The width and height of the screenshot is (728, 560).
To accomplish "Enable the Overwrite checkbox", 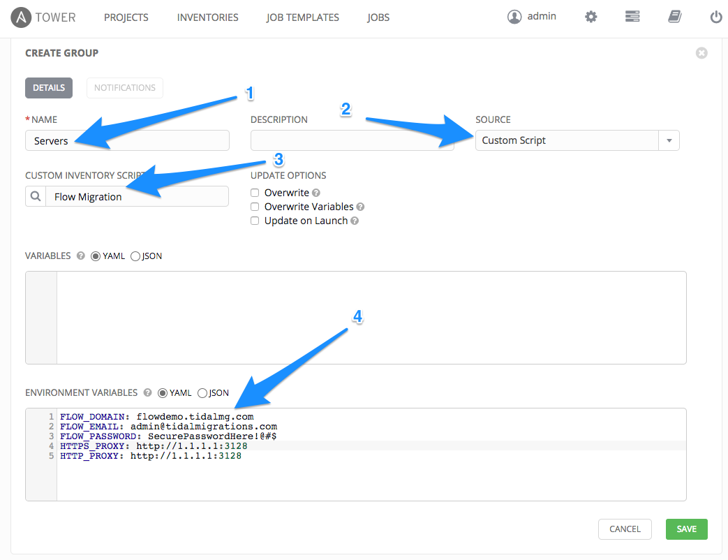I will (x=255, y=193).
